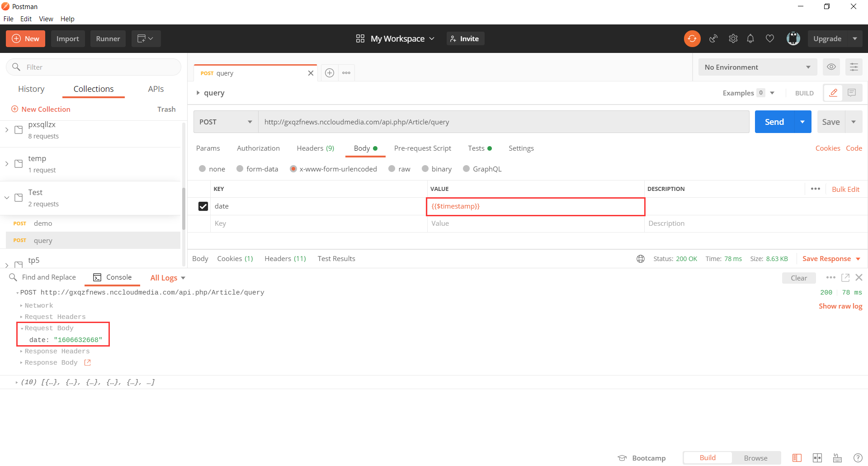Open the Pre-request Script tab
The width and height of the screenshot is (868, 466).
click(423, 148)
